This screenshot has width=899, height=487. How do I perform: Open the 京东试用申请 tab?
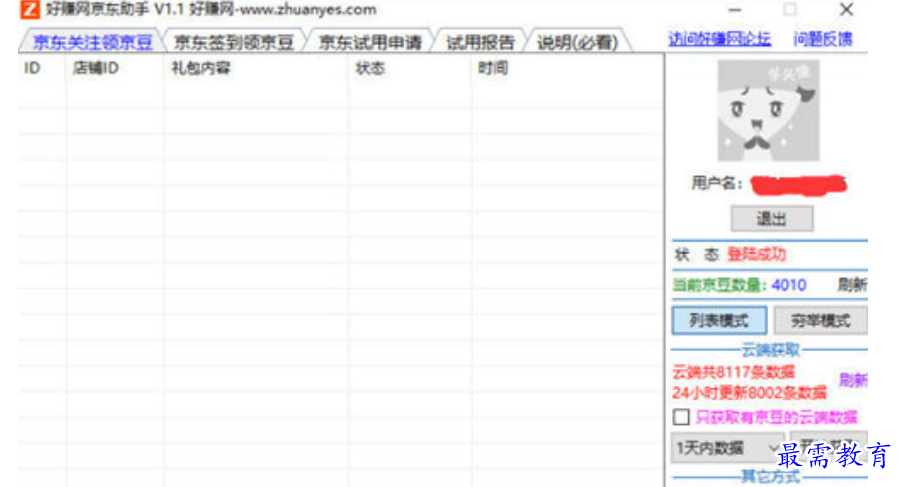click(370, 42)
